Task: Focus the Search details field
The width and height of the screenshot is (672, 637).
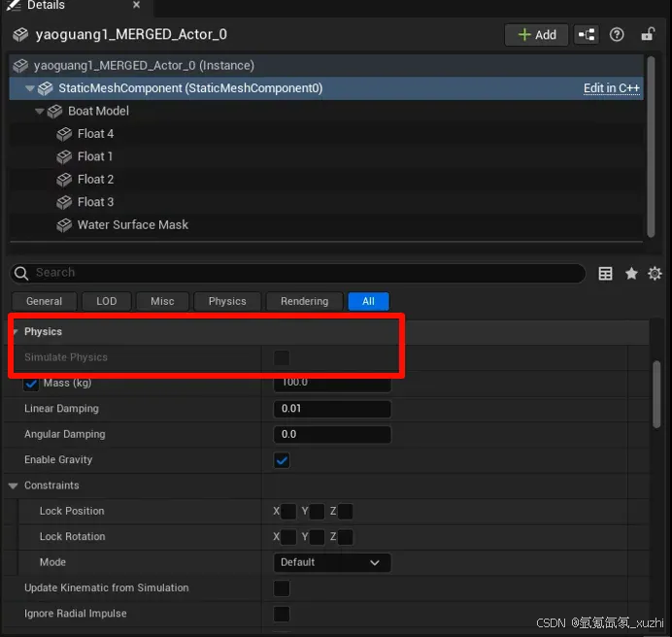Action: [x=297, y=273]
